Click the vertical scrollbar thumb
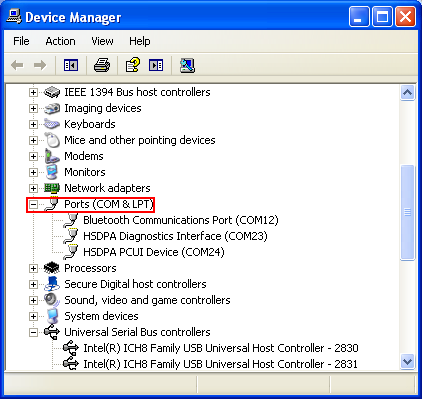Viewport: 422px width, 399px height. 408,212
